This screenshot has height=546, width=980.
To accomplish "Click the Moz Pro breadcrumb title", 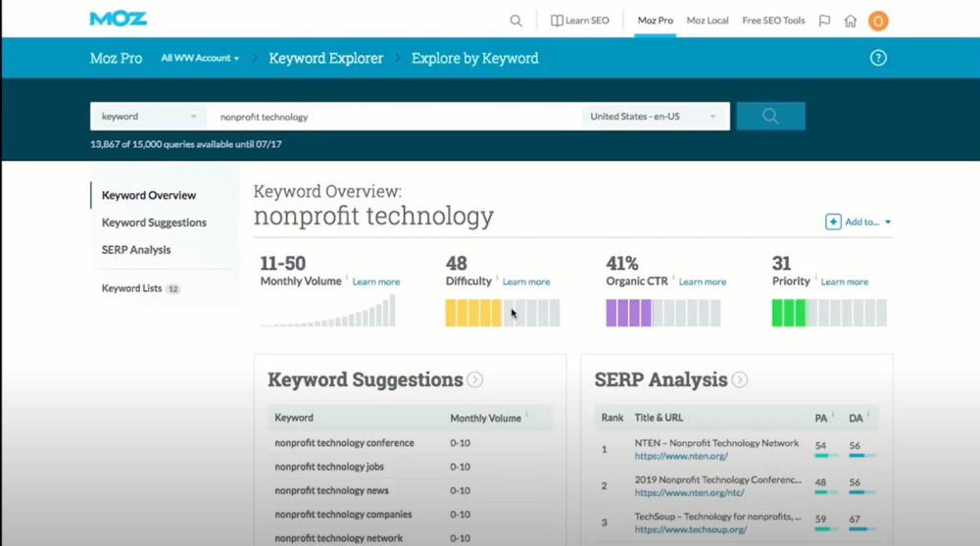I will [x=117, y=58].
